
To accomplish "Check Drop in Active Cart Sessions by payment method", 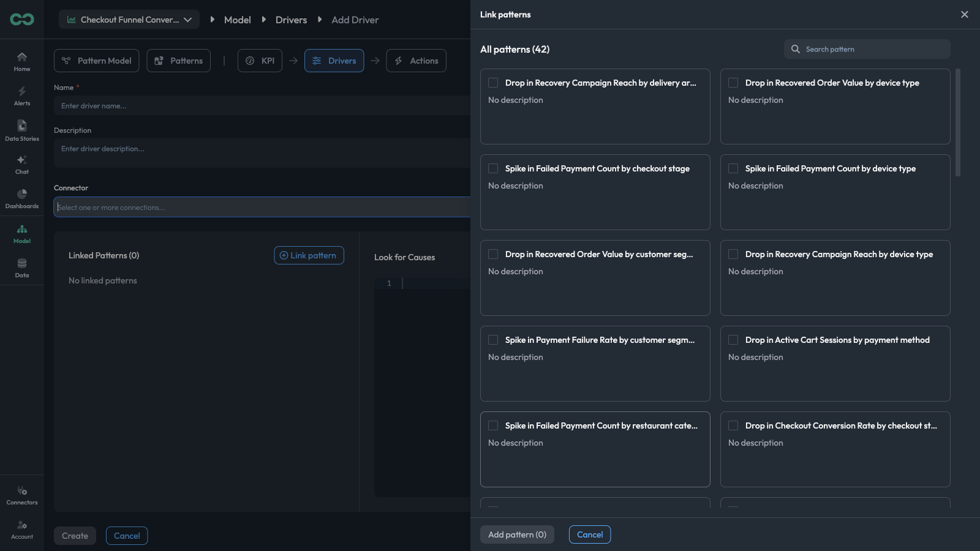I will (x=733, y=340).
